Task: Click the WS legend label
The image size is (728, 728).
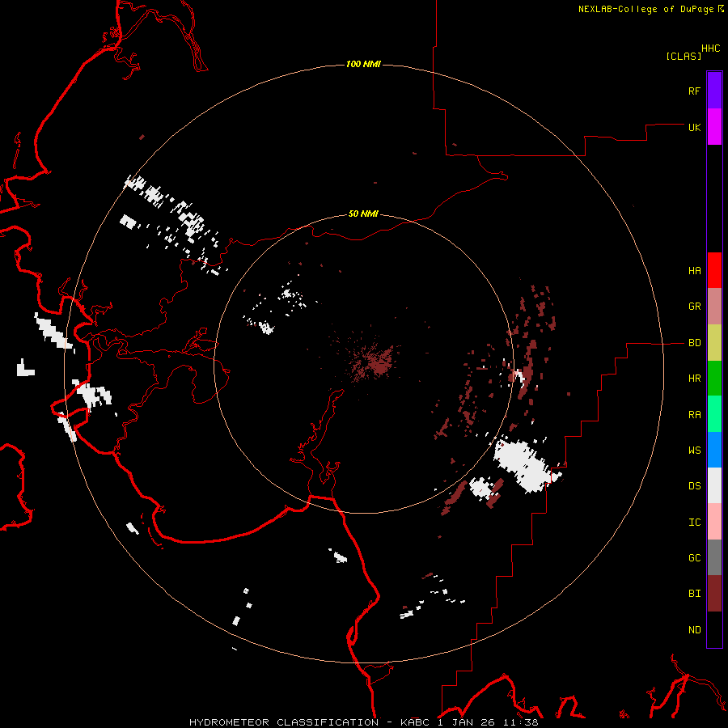Action: (x=694, y=451)
